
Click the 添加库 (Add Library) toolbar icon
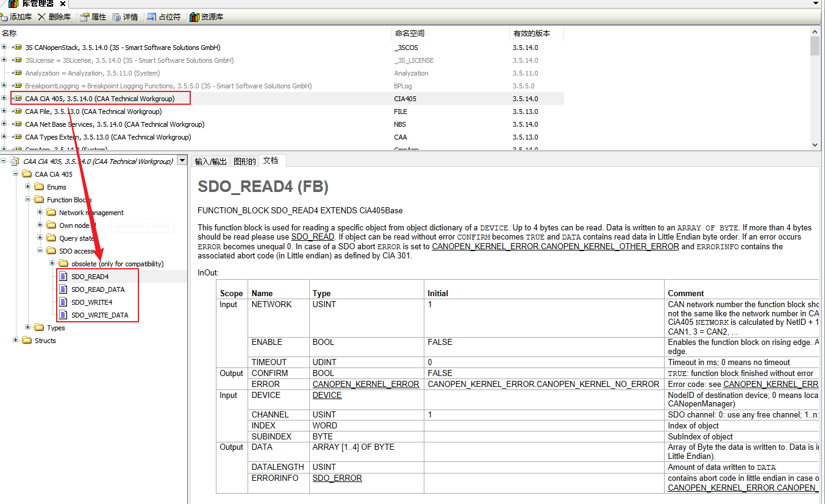click(4, 17)
